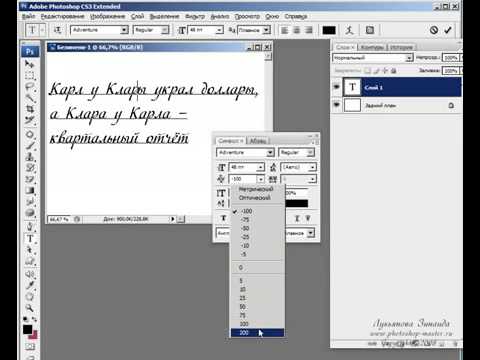Toggle Faux Bold in Character panel
480x360 pixels.
(x=223, y=218)
